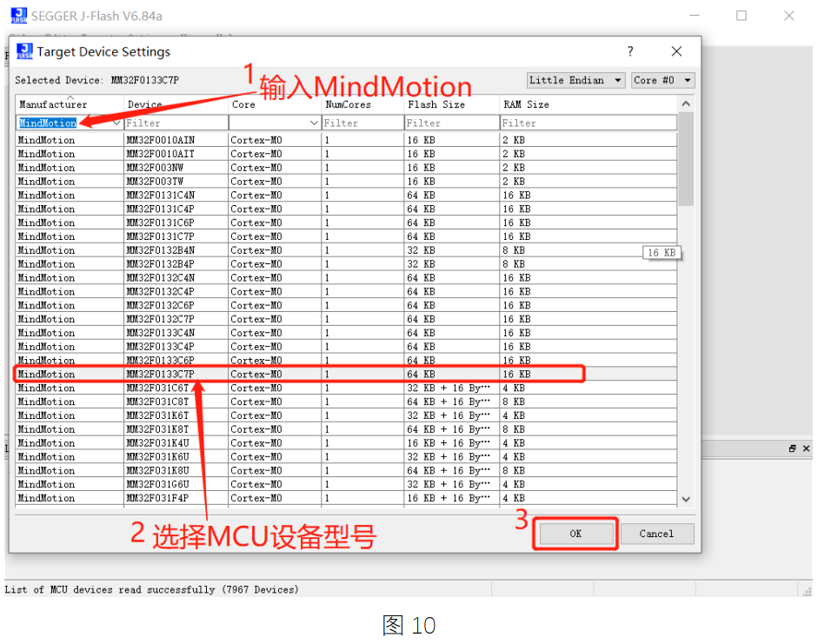The height and width of the screenshot is (644, 818).
Task: Select device MM32F003TW
Action: tap(346, 182)
